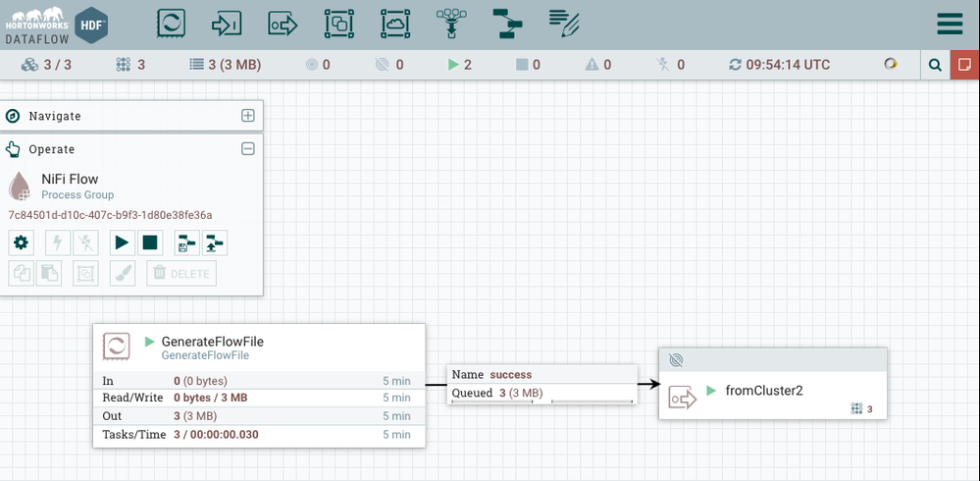Choose the Remote Process Group cloud icon
The height and width of the screenshot is (481, 980).
395,23
